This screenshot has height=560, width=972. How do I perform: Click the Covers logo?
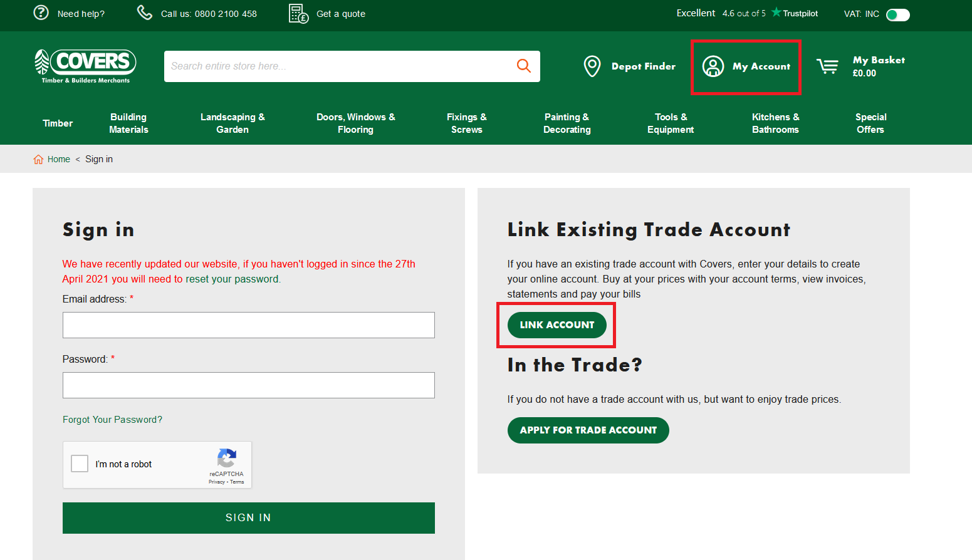click(x=85, y=66)
